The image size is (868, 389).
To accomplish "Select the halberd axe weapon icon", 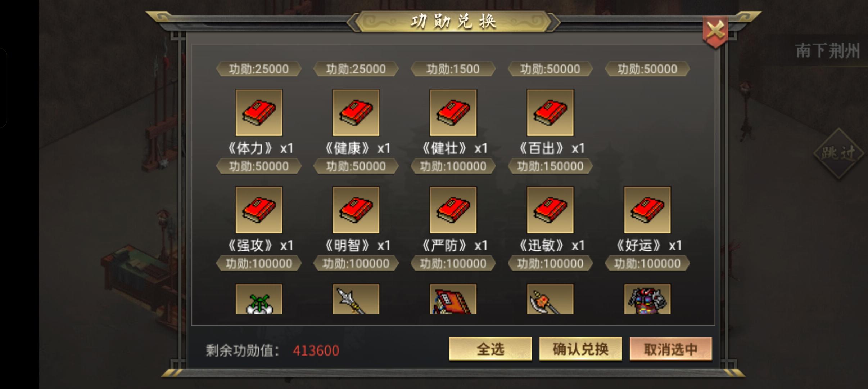I will tap(550, 299).
